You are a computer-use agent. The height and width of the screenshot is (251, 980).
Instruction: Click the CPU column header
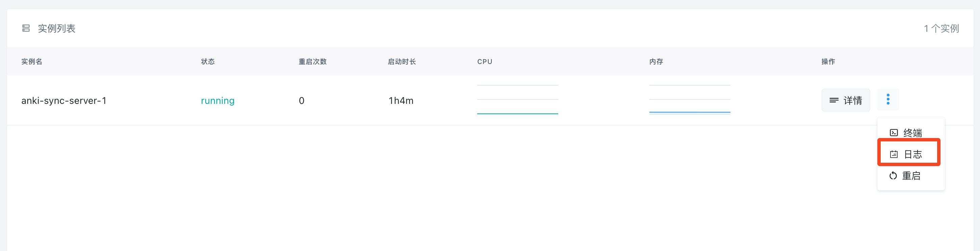485,62
